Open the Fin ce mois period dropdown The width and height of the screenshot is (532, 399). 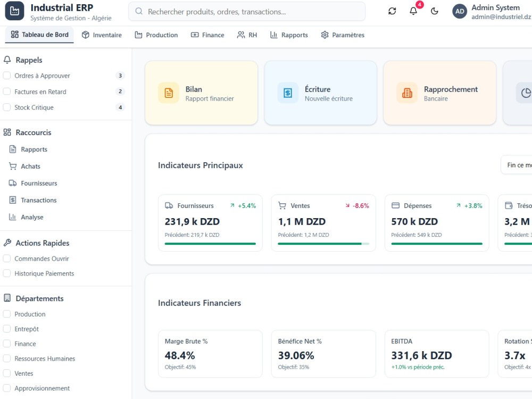click(x=517, y=165)
